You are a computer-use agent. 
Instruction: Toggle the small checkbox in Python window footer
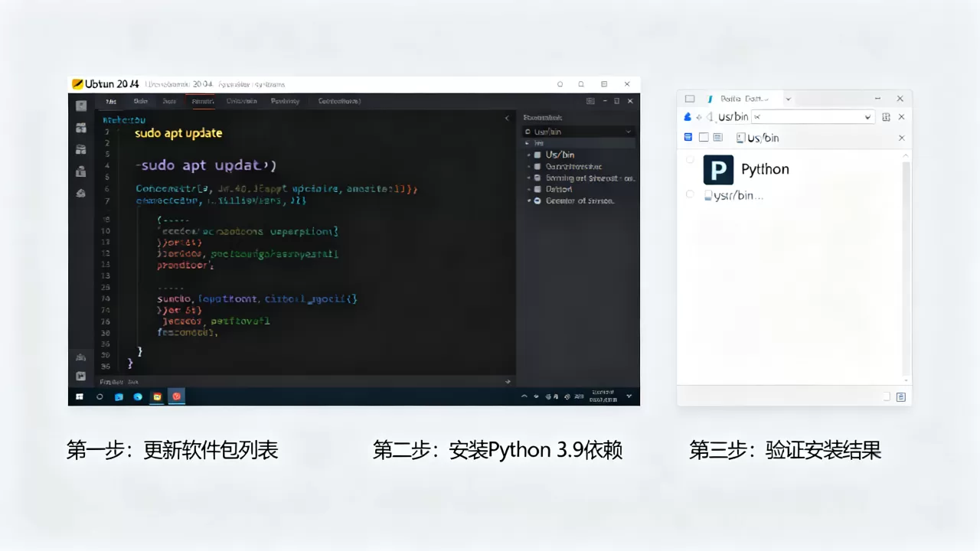click(887, 396)
